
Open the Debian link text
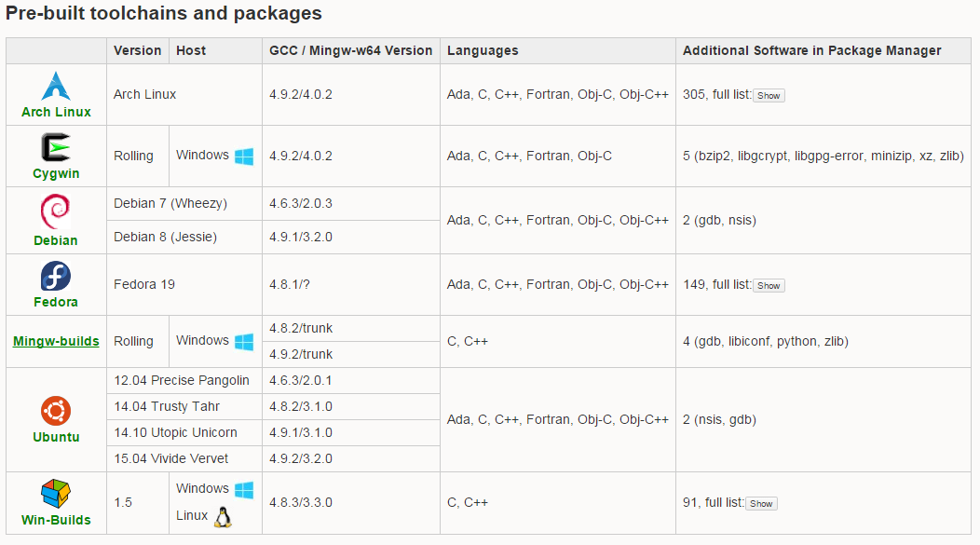[56, 240]
